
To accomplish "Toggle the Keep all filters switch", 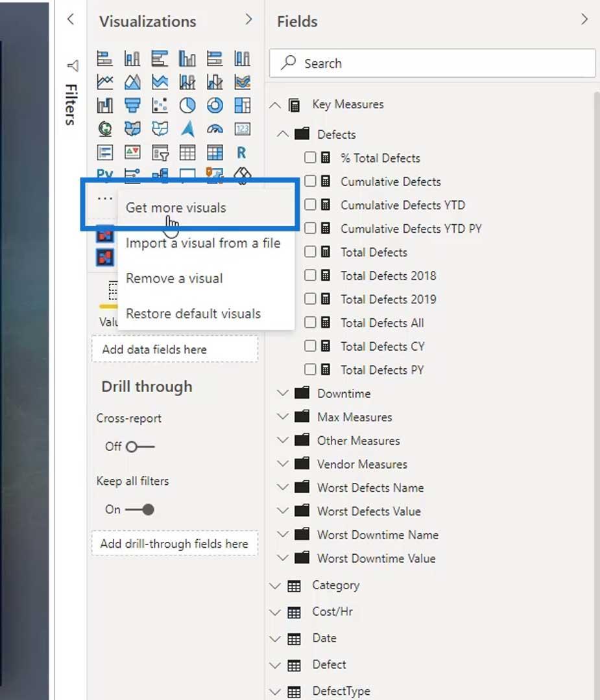I will point(140,509).
